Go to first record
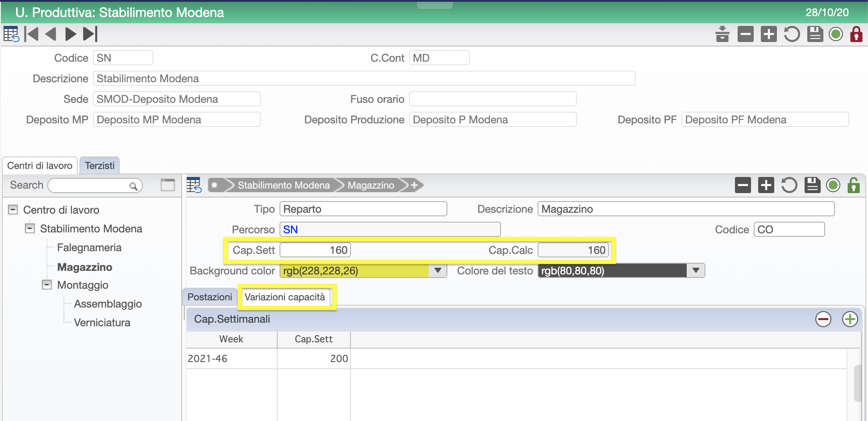The width and height of the screenshot is (868, 421). [x=31, y=34]
